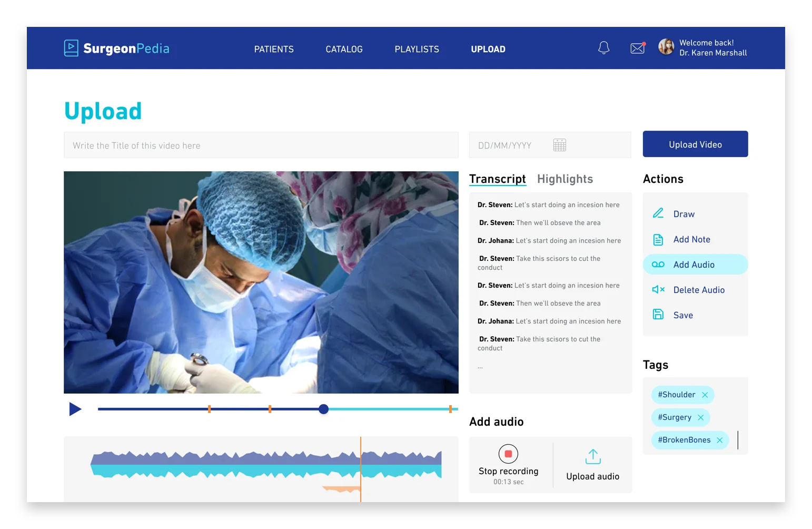The height and width of the screenshot is (529, 812).
Task: Click the Stop recording label
Action: (509, 471)
